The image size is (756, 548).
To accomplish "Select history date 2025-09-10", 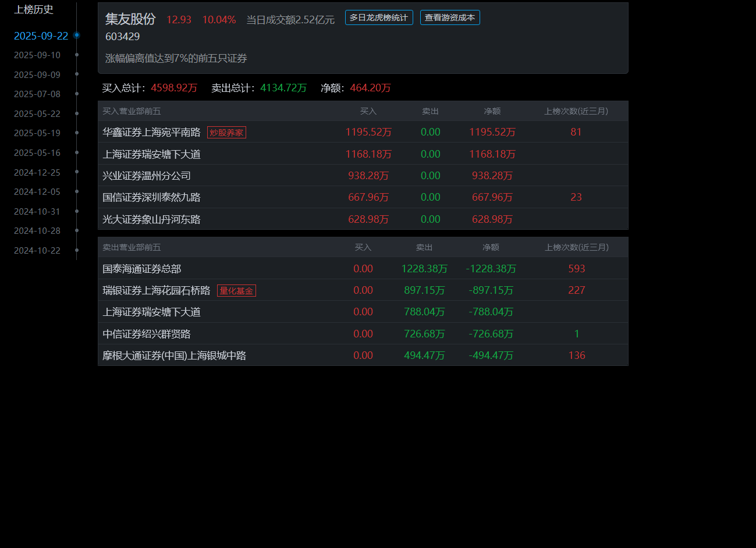I will click(x=37, y=55).
